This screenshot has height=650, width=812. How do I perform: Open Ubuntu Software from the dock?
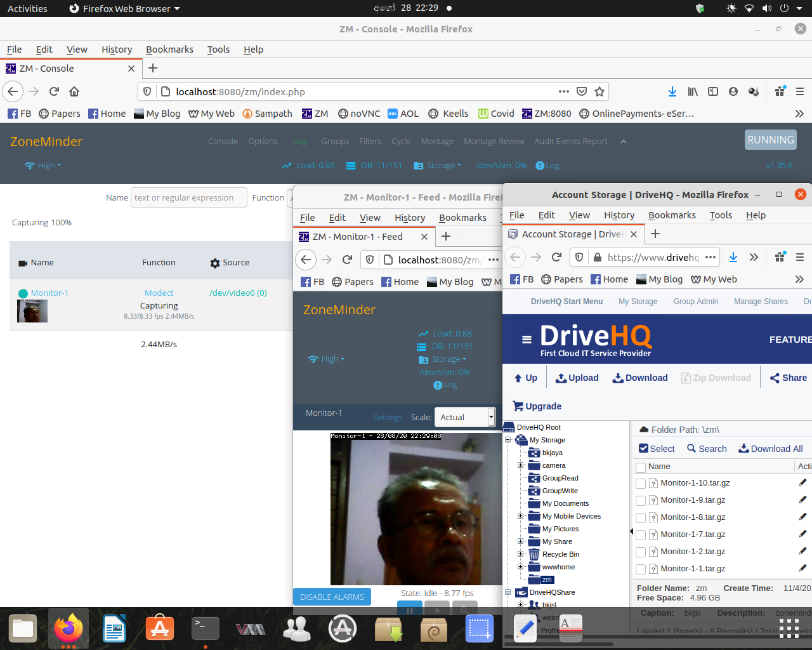click(160, 628)
